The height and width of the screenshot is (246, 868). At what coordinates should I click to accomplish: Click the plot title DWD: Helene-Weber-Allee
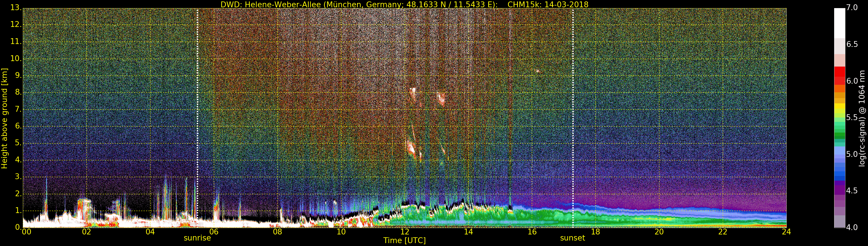pyautogui.click(x=271, y=4)
